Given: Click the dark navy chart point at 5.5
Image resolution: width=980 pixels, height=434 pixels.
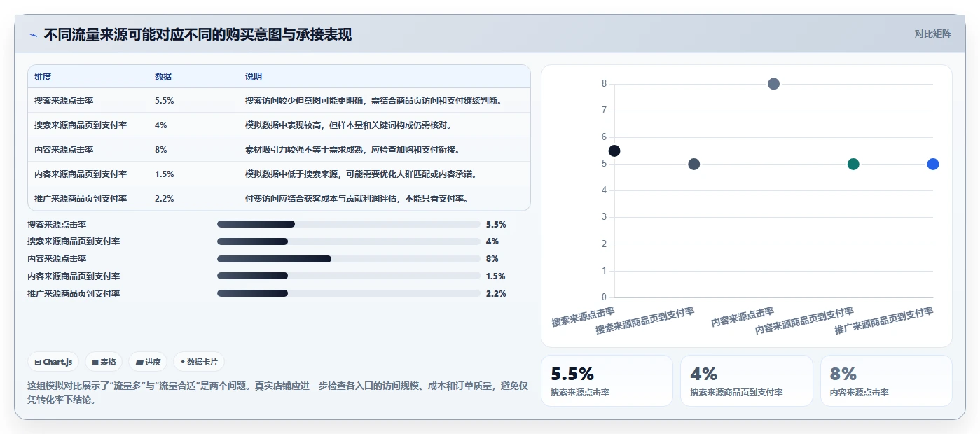Looking at the screenshot, I should coord(614,150).
